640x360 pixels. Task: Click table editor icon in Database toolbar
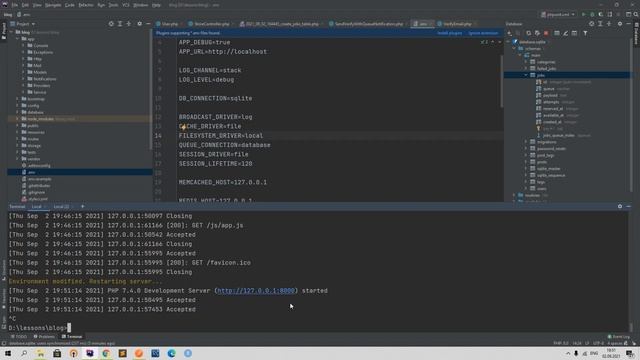[557, 33]
